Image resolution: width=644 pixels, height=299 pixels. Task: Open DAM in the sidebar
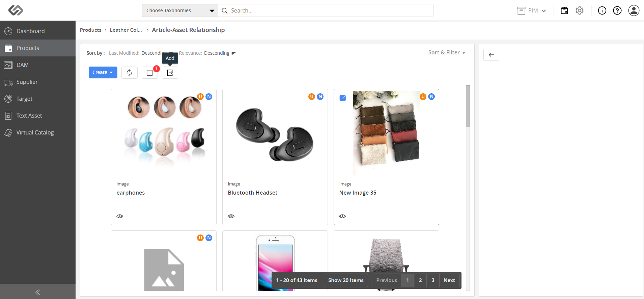coord(38,65)
